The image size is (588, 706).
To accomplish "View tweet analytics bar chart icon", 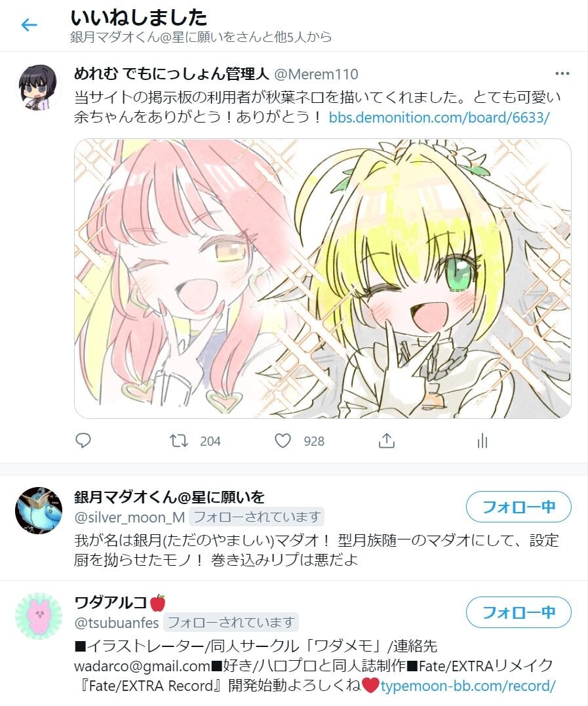I will [x=482, y=441].
